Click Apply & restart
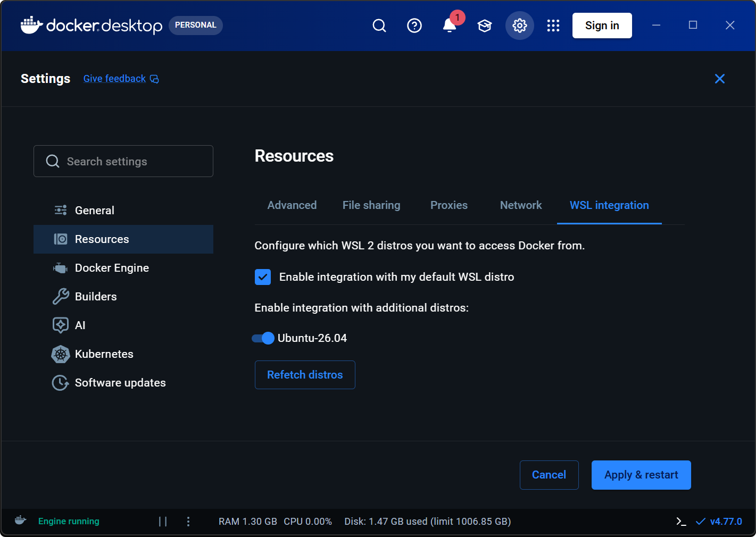 coord(641,475)
